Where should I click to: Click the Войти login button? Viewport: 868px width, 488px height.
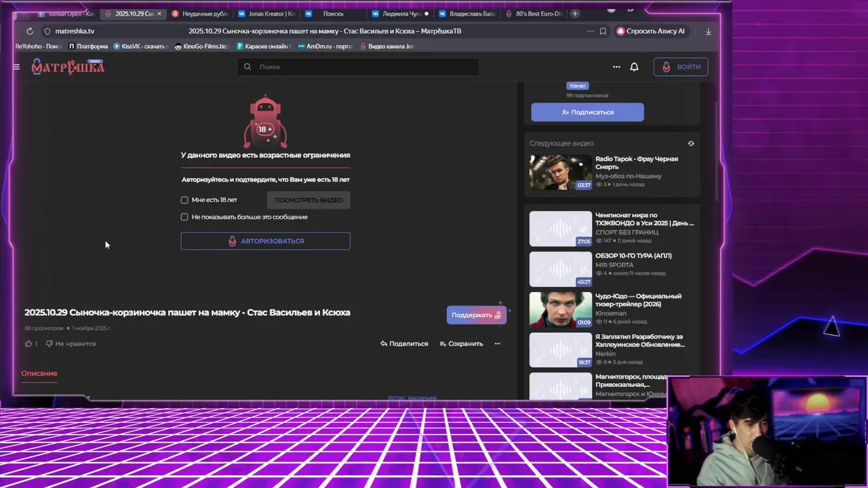coord(681,66)
